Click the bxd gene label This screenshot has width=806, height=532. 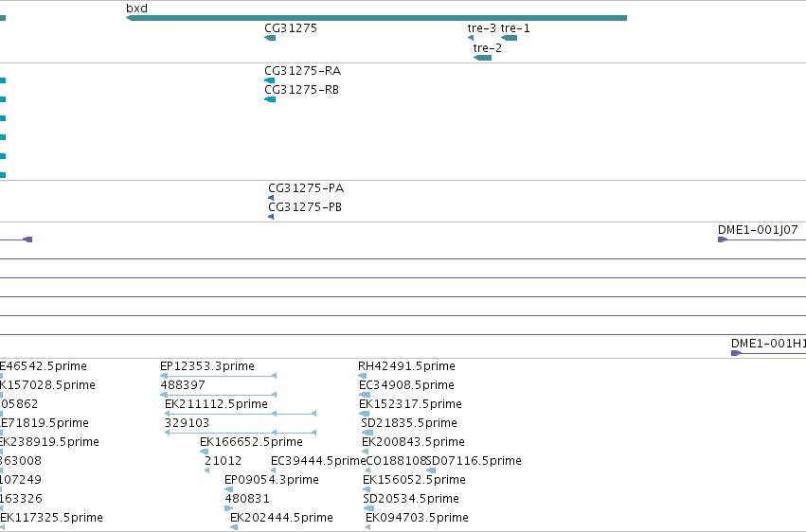[136, 9]
